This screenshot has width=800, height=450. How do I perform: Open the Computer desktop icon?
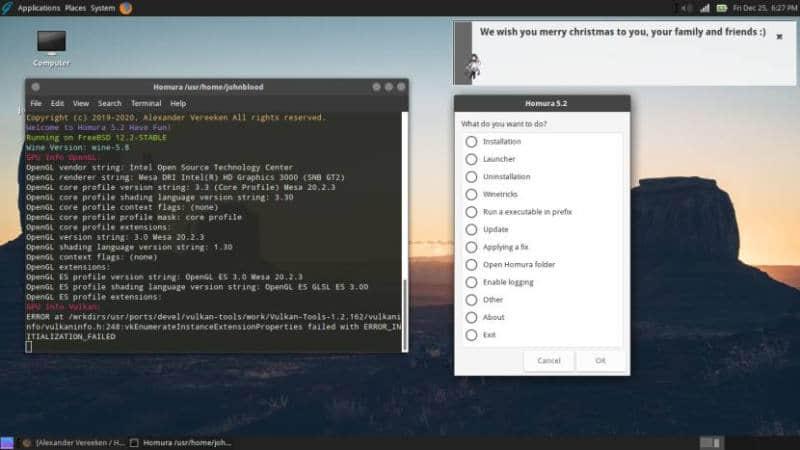point(51,43)
